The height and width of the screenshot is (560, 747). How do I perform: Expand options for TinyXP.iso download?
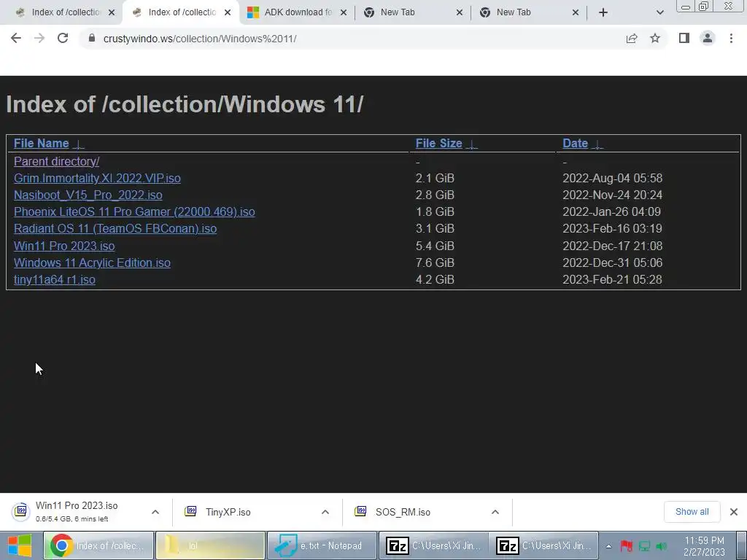tap(325, 512)
